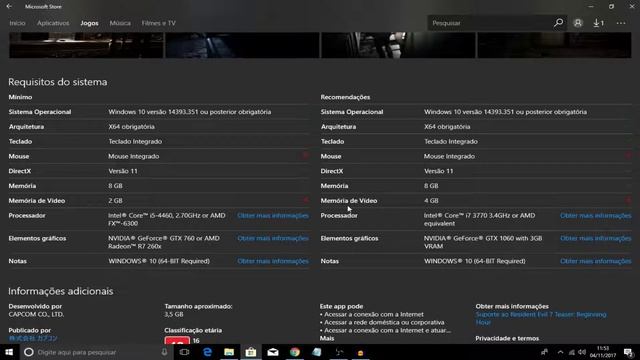Click 'NVIDIA GeForce GTX 1060' graphics text
Viewport: 640px width, 360px height.
pos(483,242)
